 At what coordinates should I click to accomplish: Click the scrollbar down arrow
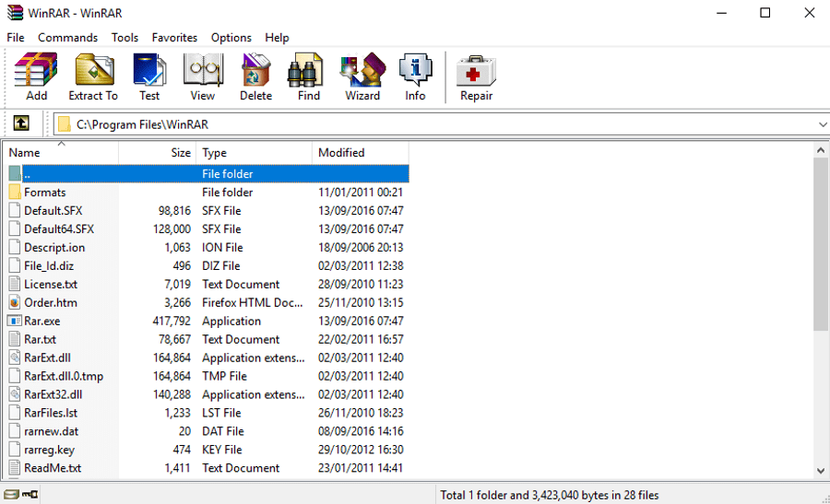coord(821,470)
